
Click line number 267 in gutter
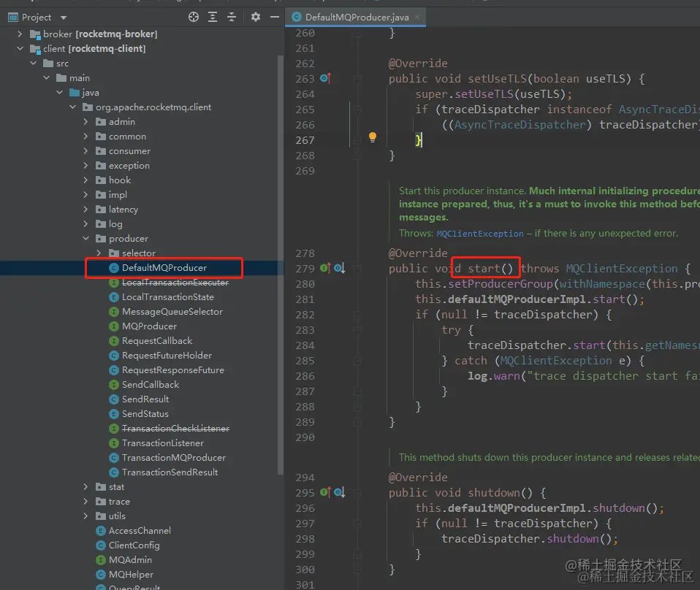tap(305, 140)
